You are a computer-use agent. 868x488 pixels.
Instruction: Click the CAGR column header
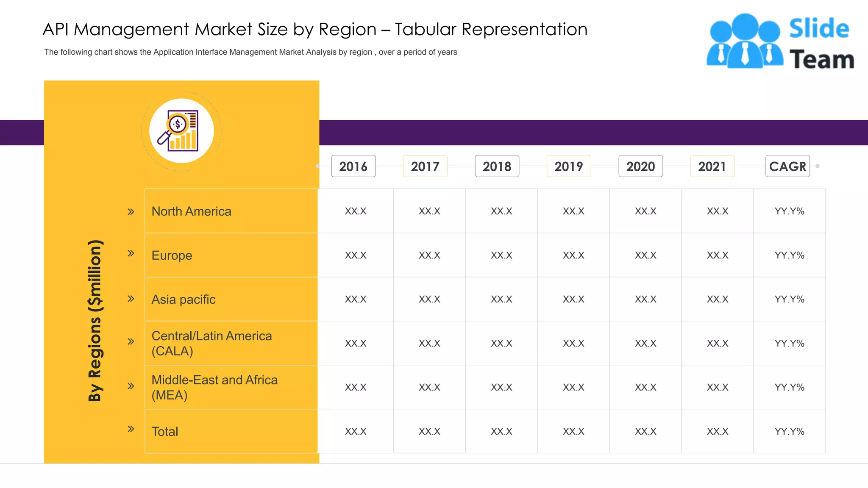pyautogui.click(x=787, y=166)
